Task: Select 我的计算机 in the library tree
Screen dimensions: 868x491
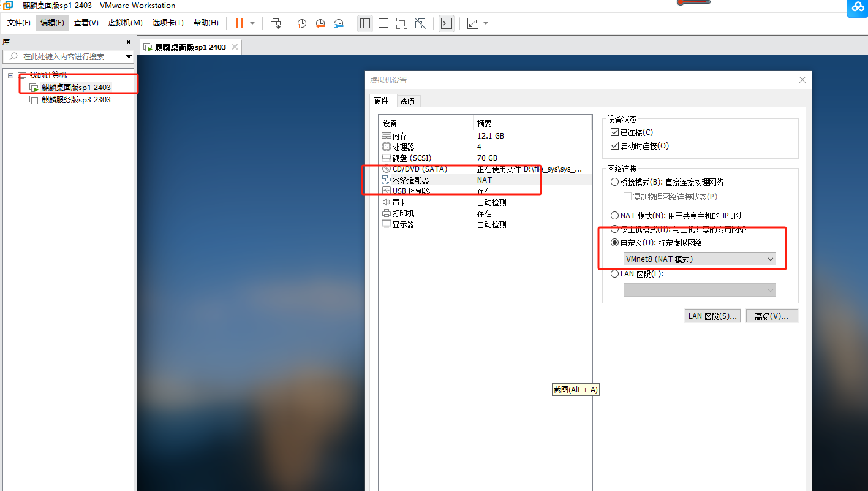Action: coord(48,75)
